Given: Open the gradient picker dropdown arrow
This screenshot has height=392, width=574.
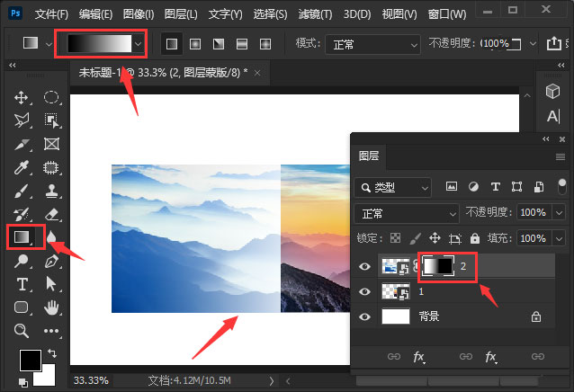Looking at the screenshot, I should [x=138, y=44].
